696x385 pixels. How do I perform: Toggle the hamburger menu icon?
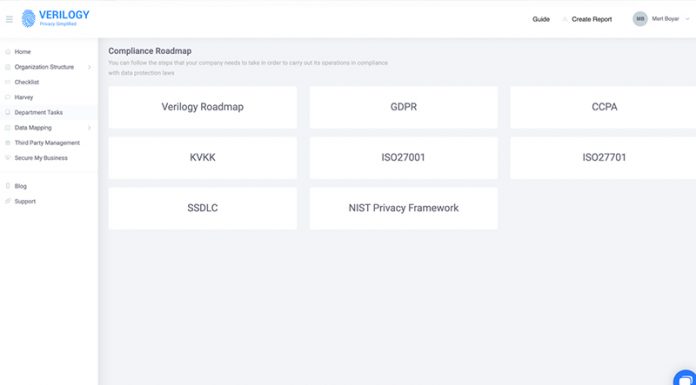point(9,20)
